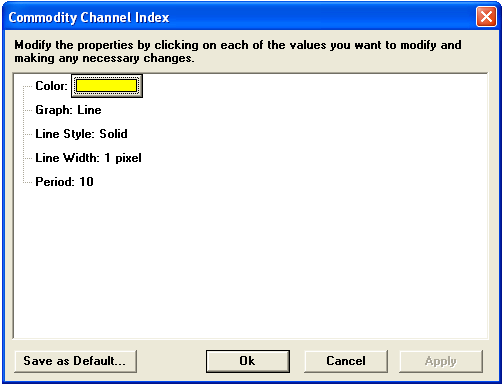Edit the 'Period: 10' value
This screenshot has height=387, width=504.
tap(64, 182)
